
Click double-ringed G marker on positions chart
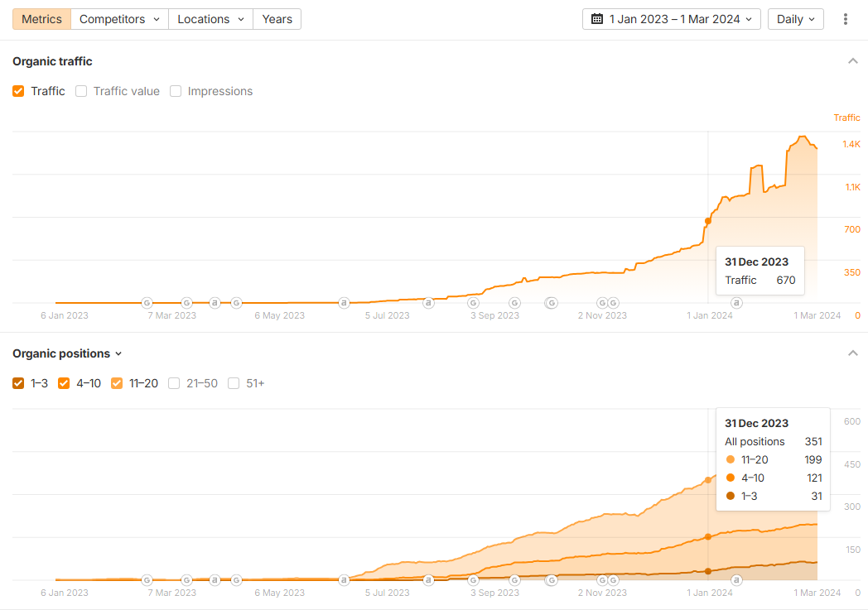pos(552,580)
